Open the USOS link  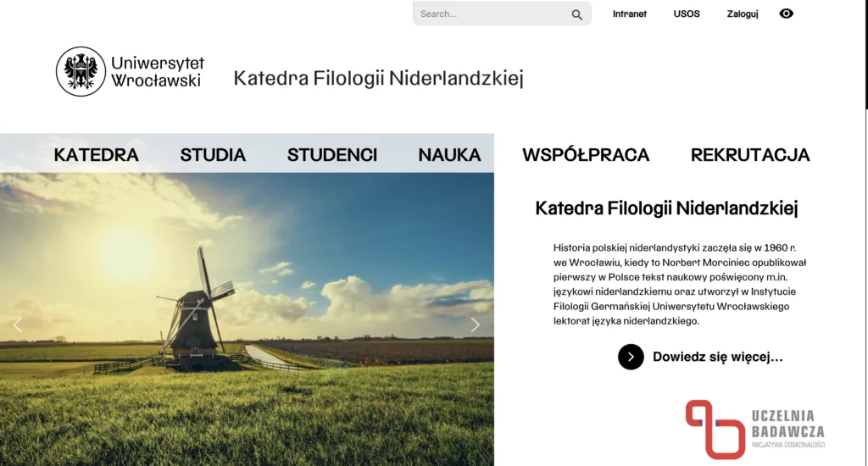687,14
